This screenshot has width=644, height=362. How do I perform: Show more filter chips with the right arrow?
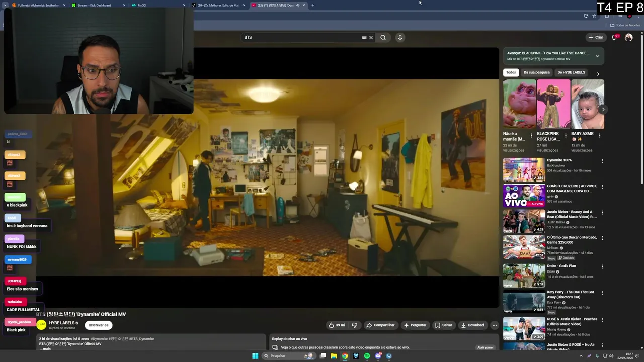598,74
